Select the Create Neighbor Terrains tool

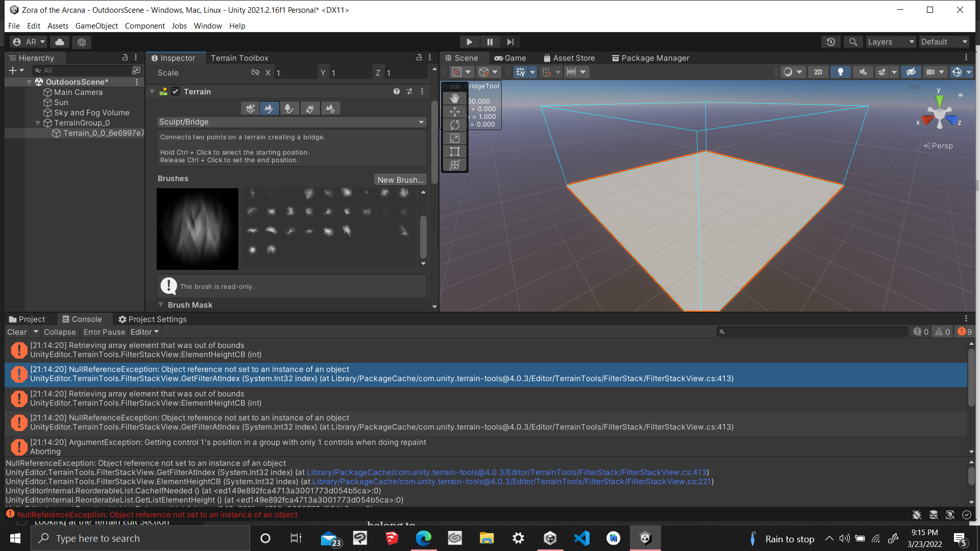tap(250, 108)
